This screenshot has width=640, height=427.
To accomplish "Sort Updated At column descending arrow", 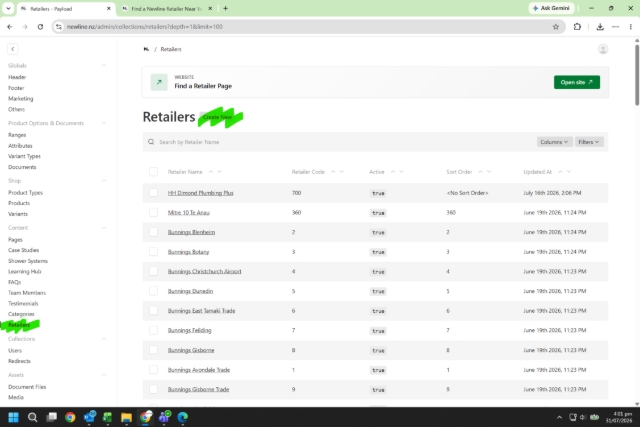I will [569, 172].
